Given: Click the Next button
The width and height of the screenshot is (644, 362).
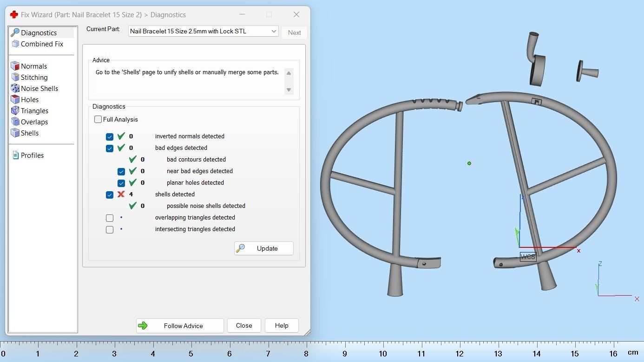Looking at the screenshot, I should (x=294, y=32).
